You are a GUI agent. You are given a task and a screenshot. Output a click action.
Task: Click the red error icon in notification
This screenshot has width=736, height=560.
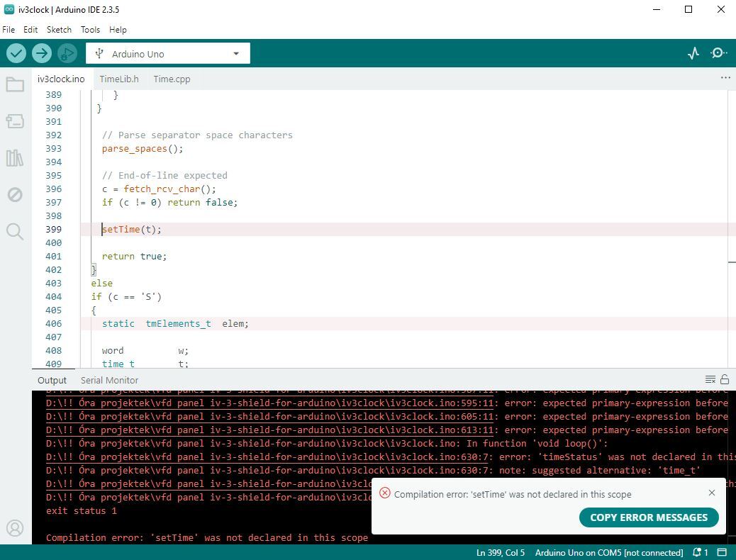(x=385, y=493)
